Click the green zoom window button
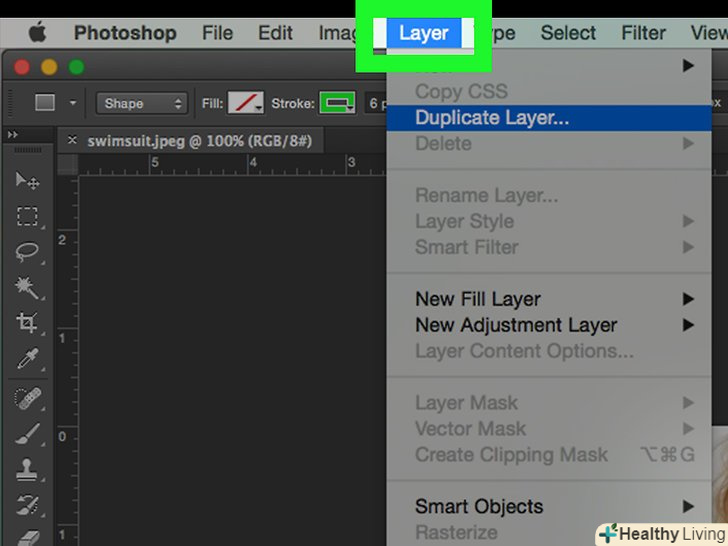This screenshot has width=728, height=546. [x=77, y=67]
